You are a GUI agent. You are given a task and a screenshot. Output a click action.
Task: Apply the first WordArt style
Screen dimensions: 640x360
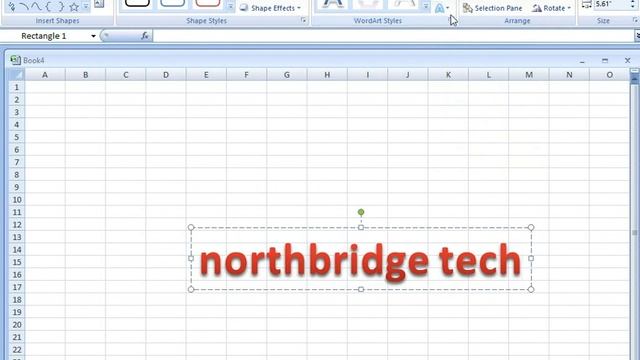click(x=333, y=4)
